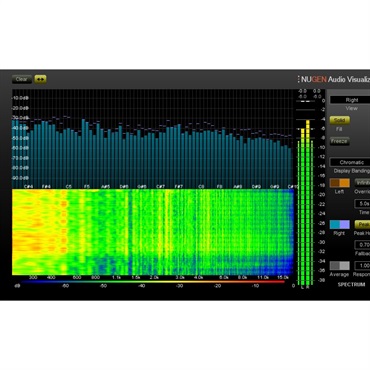Click the SPECTRUM label

click(351, 284)
